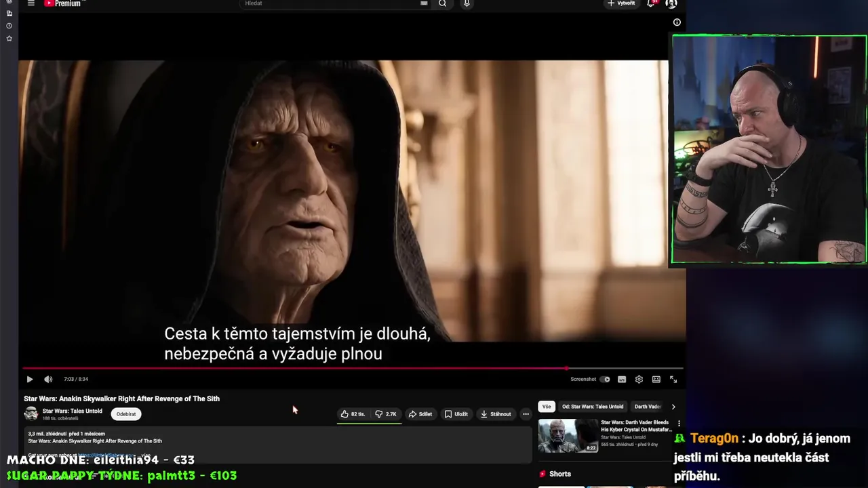The height and width of the screenshot is (488, 868).
Task: Dislike the video (2.7K)
Action: (386, 414)
